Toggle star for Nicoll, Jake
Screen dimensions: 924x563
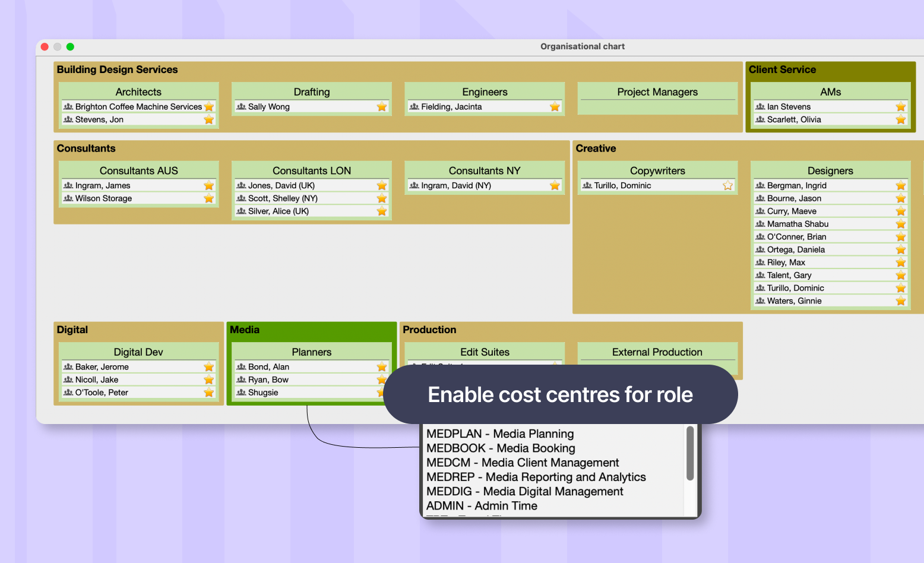point(209,380)
